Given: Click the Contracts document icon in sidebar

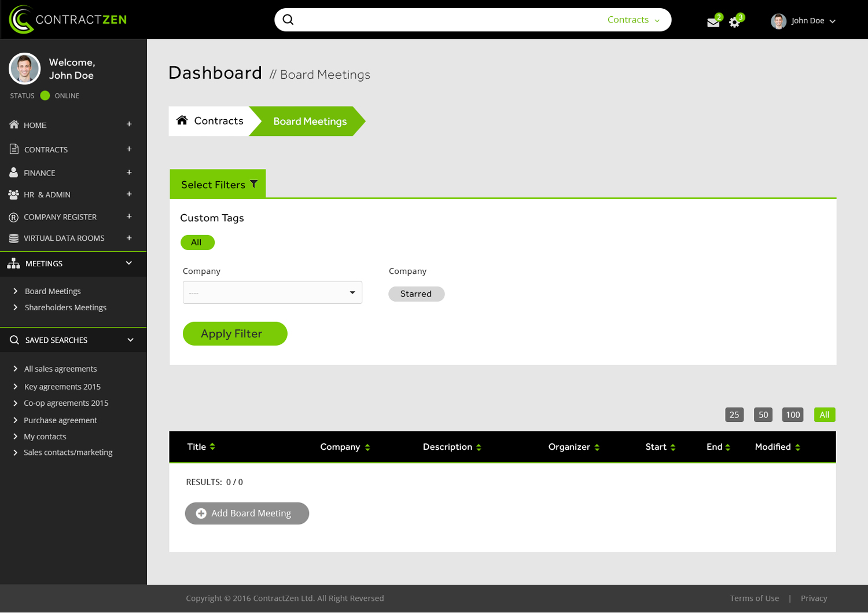Looking at the screenshot, I should point(14,149).
